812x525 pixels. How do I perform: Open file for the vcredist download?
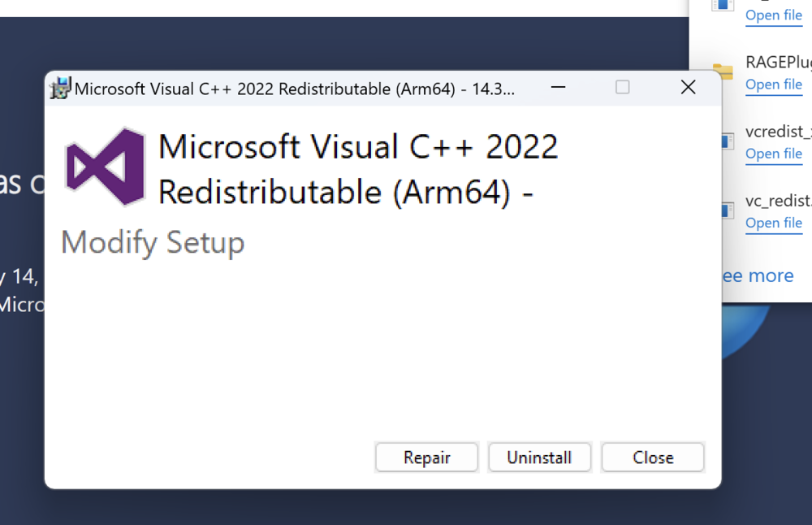point(773,154)
